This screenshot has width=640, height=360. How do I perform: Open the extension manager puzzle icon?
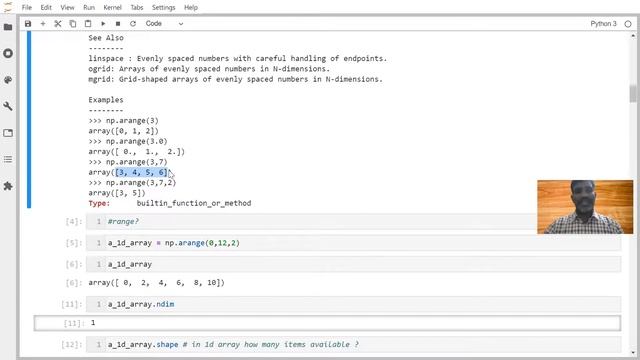pyautogui.click(x=8, y=186)
